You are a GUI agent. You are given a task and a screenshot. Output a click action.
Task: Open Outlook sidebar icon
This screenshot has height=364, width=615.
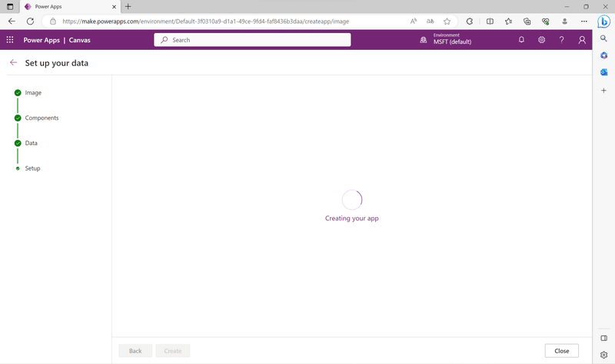(x=603, y=72)
